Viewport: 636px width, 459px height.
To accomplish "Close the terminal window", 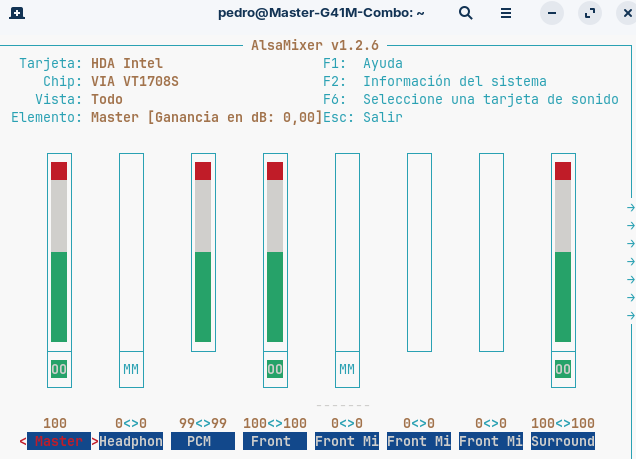I will pos(627,13).
